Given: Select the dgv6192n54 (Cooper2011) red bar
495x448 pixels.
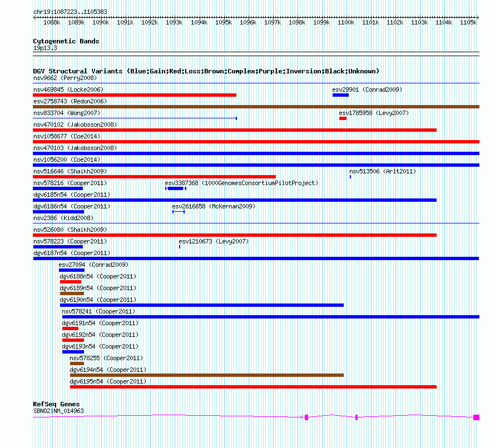Looking at the screenshot, I should tap(73, 340).
